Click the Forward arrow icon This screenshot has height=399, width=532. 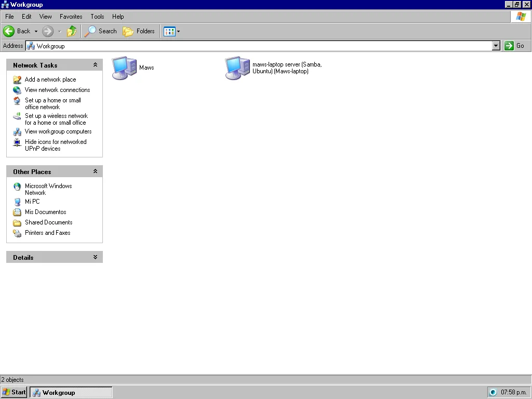48,31
